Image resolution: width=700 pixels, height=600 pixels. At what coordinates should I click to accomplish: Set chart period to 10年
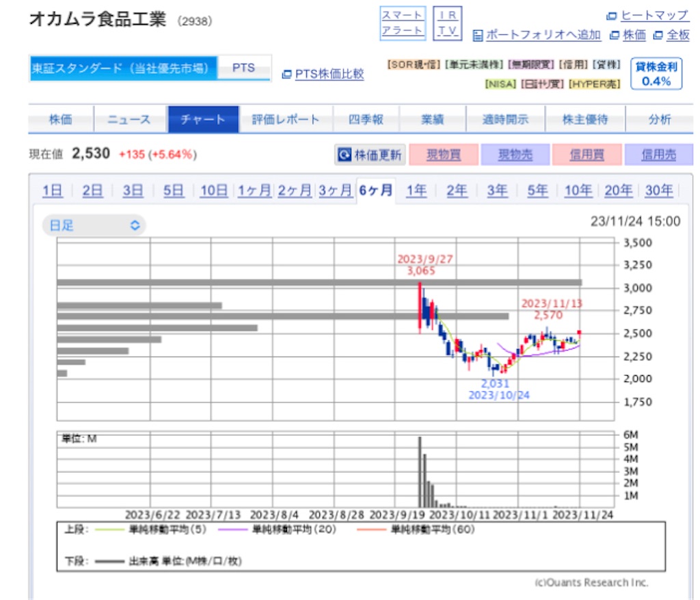578,191
